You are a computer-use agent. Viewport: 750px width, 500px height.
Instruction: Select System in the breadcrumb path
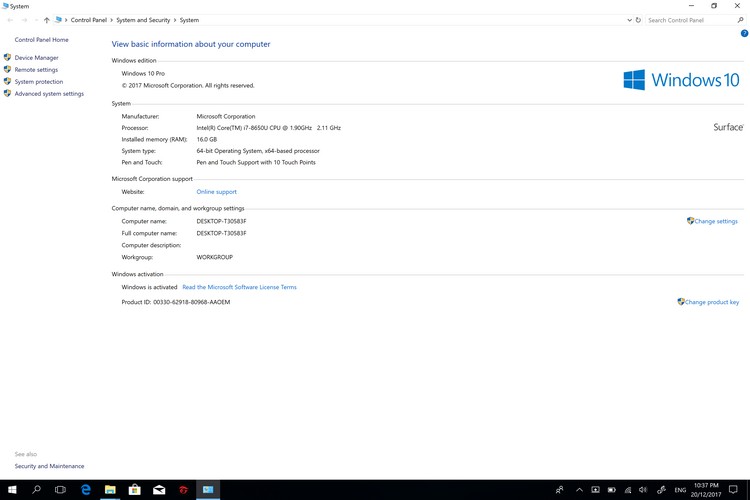(x=189, y=20)
